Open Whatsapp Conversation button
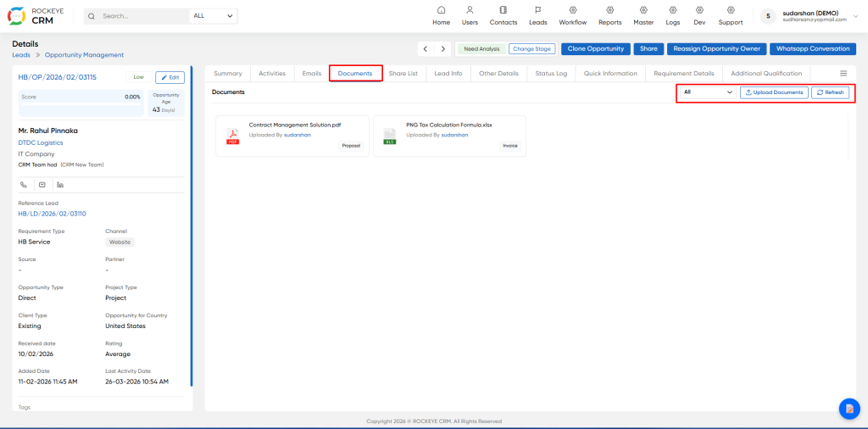868x429 pixels. (x=813, y=48)
